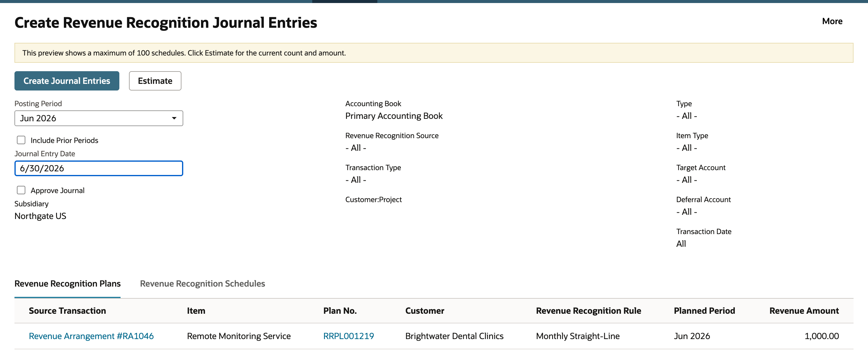Click the Source Transaction column header
This screenshot has height=362, width=868.
[68, 311]
